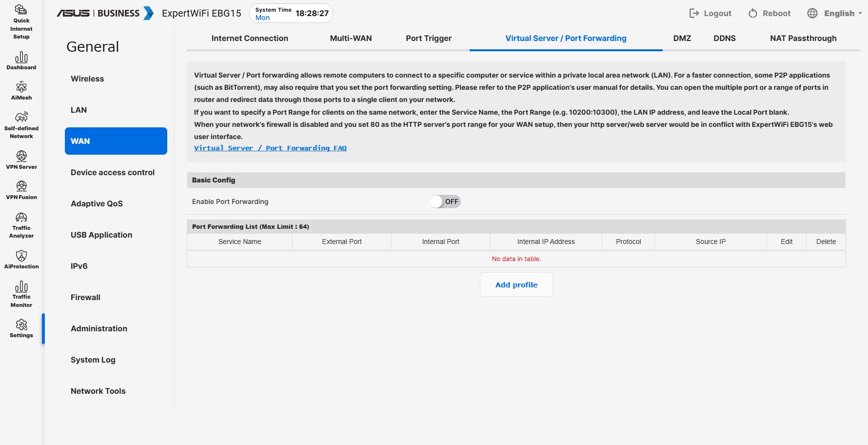Open Device access control menu

[116, 172]
